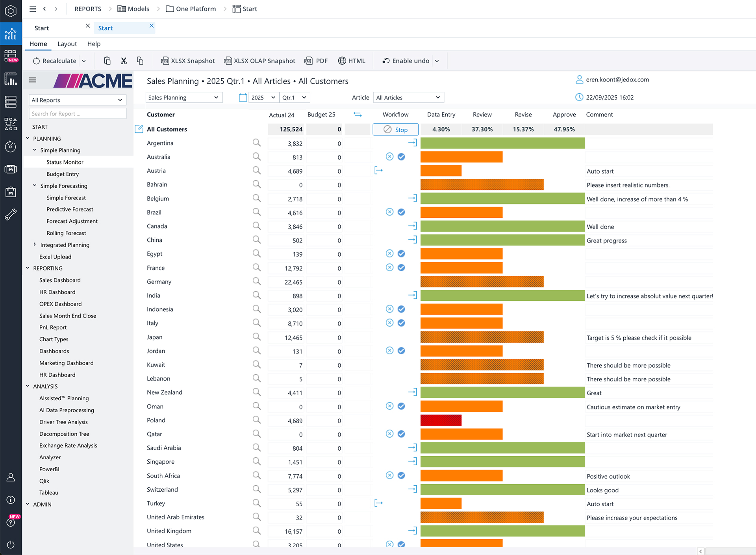Open the calendar date picker icon
Viewport: 756px width, 555px height.
[x=243, y=97]
